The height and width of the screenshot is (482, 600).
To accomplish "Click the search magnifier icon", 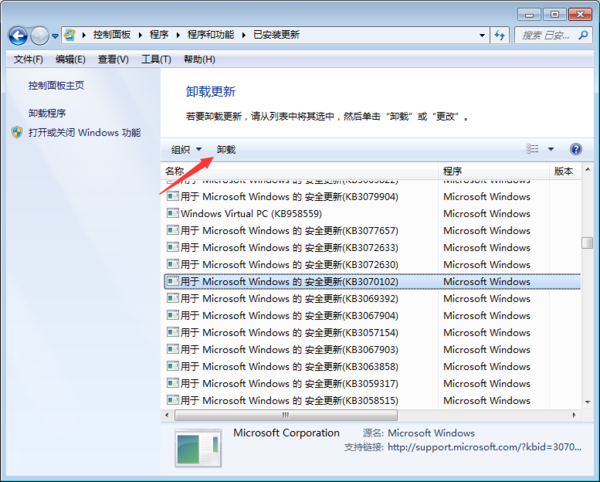I will point(583,35).
